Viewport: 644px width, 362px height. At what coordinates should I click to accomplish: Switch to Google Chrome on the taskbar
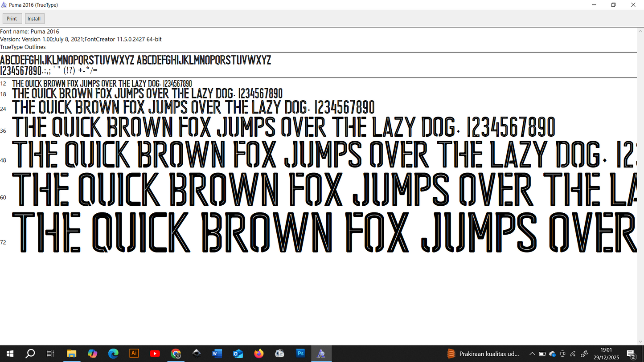coord(176,354)
